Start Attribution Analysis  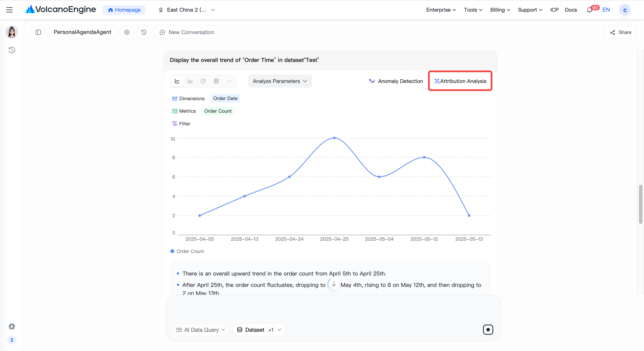tap(460, 81)
